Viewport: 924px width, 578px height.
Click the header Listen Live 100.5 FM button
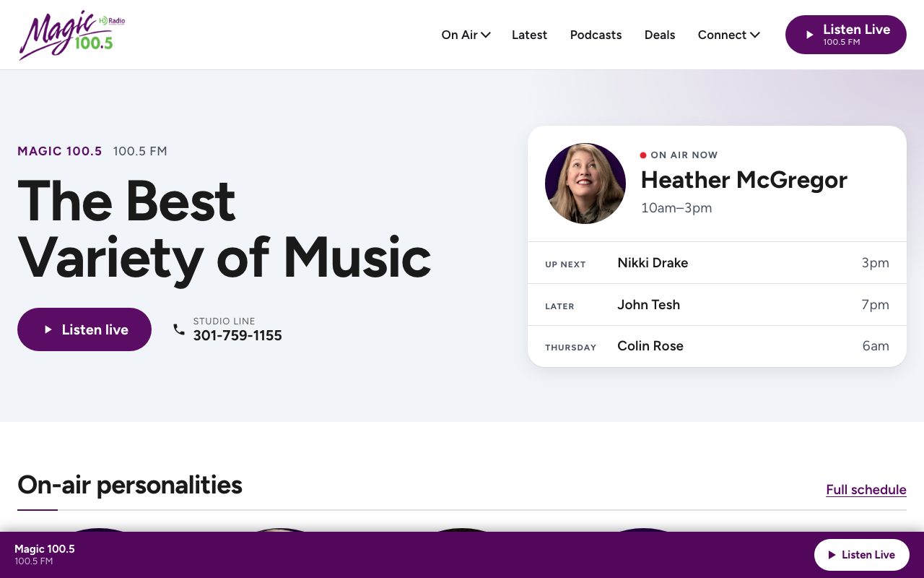pyautogui.click(x=846, y=35)
